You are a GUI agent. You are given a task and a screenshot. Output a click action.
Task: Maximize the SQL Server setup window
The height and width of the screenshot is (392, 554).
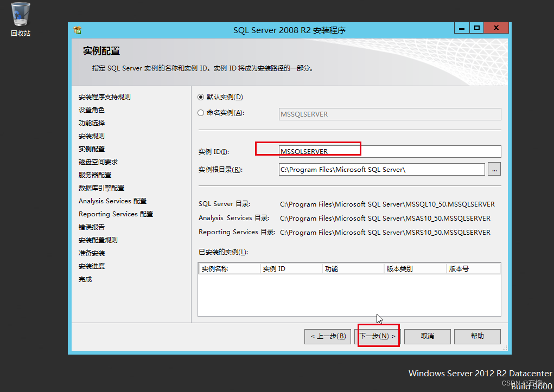(x=476, y=28)
